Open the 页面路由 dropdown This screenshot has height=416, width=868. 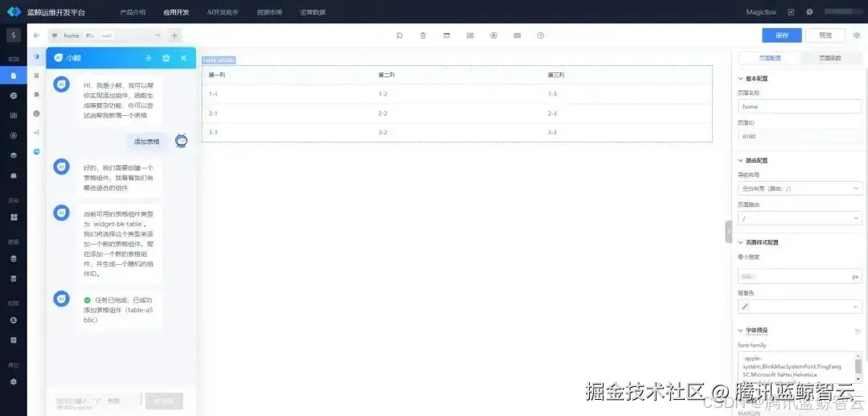click(800, 218)
